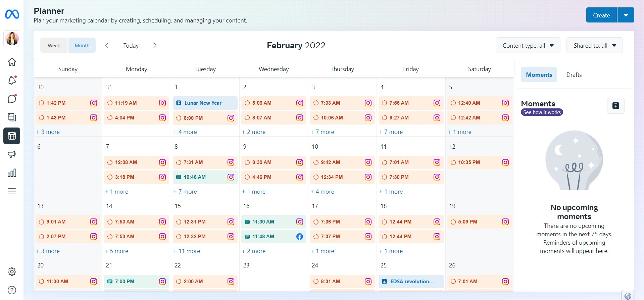Click Instagram icon on Feb 4 7:55 AM post
Viewport: 644px width, 300px height.
pyautogui.click(x=437, y=103)
